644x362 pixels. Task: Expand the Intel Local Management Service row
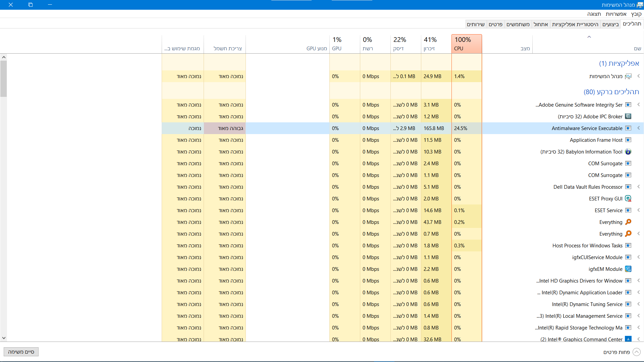[639, 316]
